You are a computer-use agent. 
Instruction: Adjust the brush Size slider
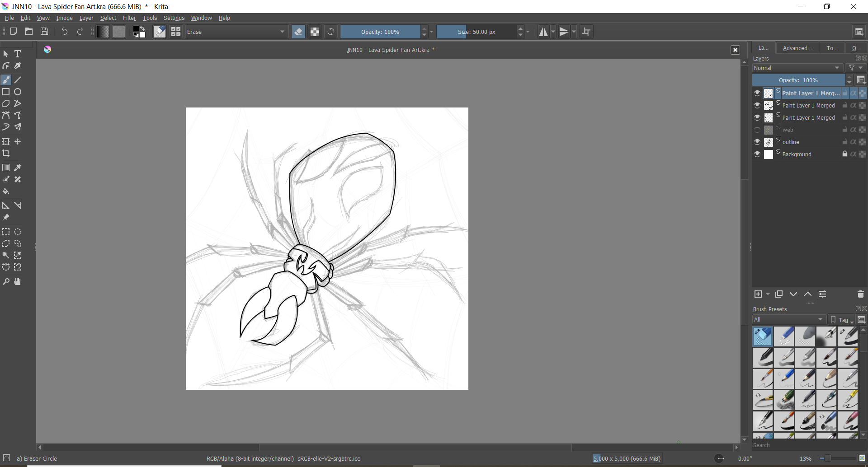click(x=476, y=32)
